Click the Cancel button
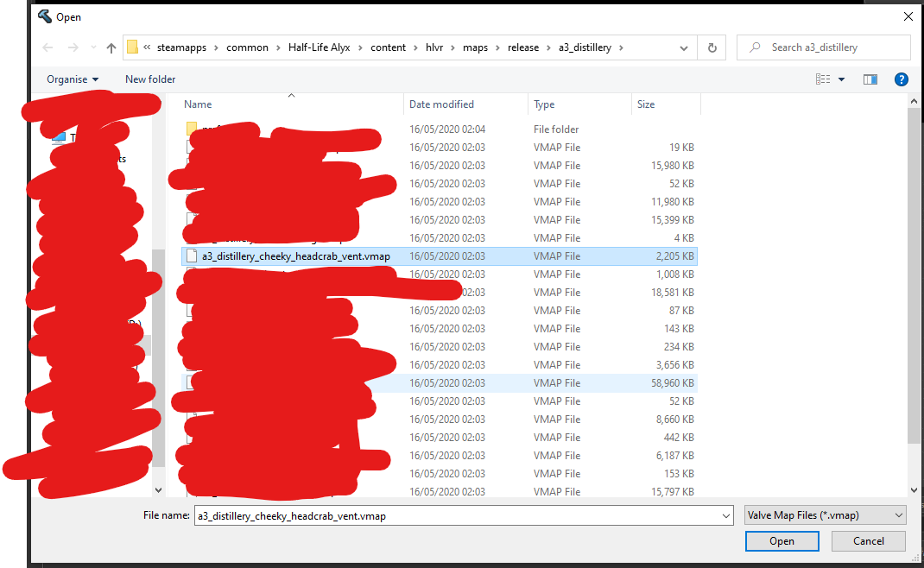The width and height of the screenshot is (924, 568). point(869,541)
